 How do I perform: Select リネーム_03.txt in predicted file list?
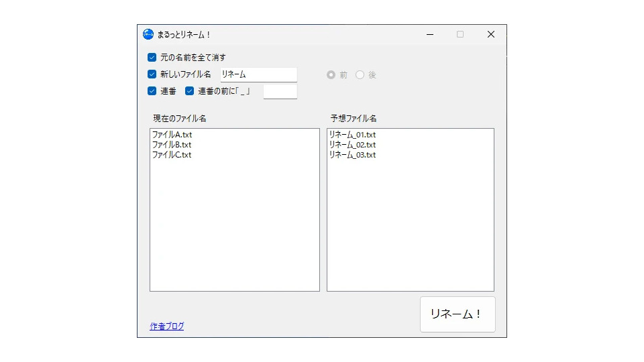click(x=352, y=155)
